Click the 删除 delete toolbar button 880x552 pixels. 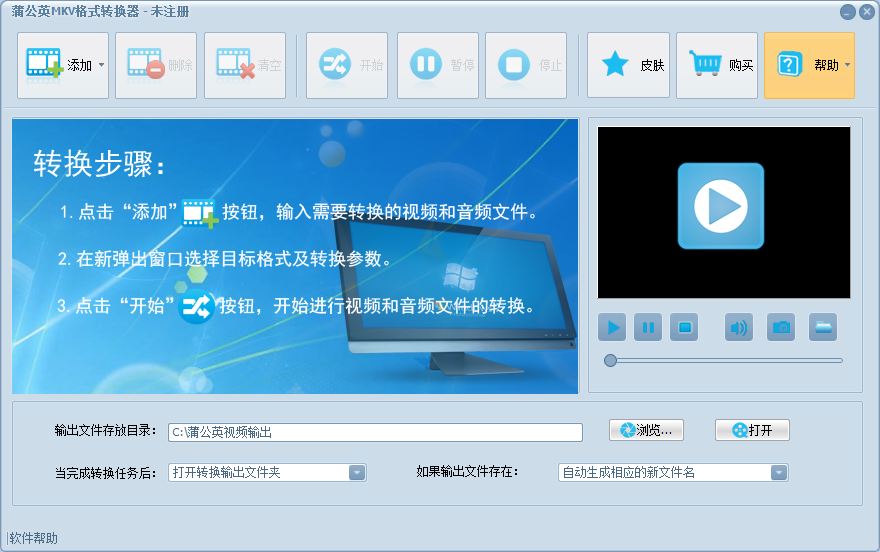[x=156, y=65]
